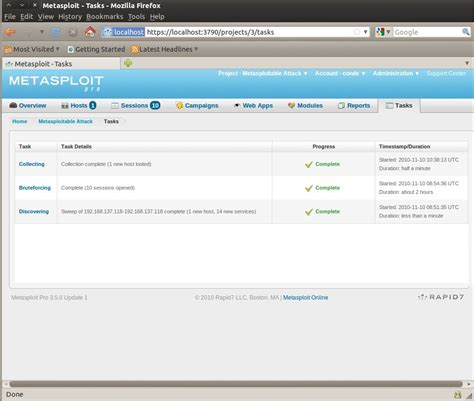Open the Project - Metasploitable Attack dropdown
This screenshot has width=474, height=401.
point(263,73)
